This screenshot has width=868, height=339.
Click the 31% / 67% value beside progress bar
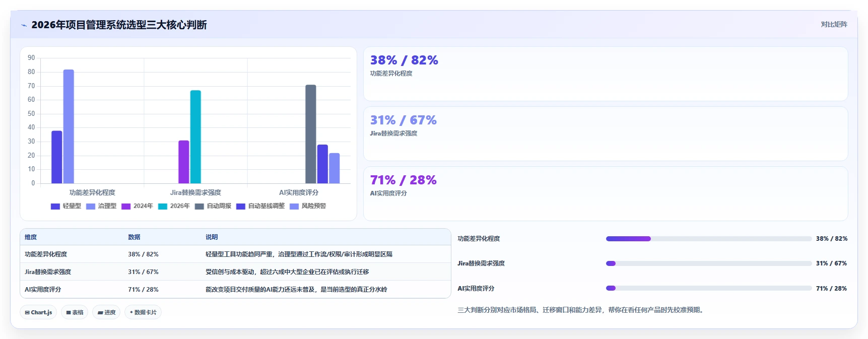[832, 263]
